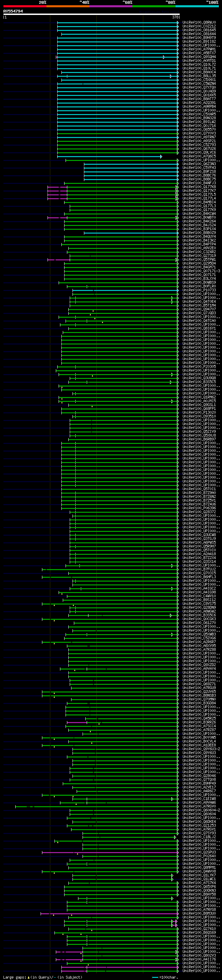
Task: Select the UniRef100_Q21253 label
Action: tap(199, 825)
